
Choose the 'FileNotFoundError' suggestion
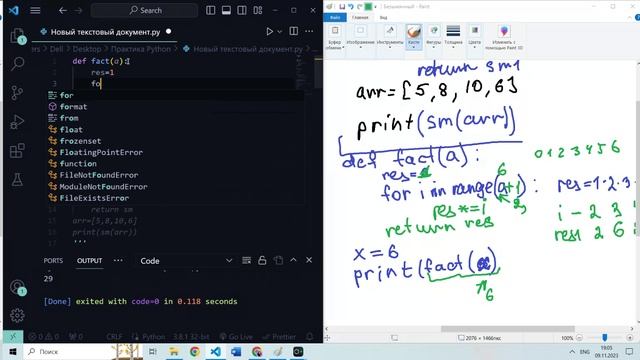click(x=176, y=175)
